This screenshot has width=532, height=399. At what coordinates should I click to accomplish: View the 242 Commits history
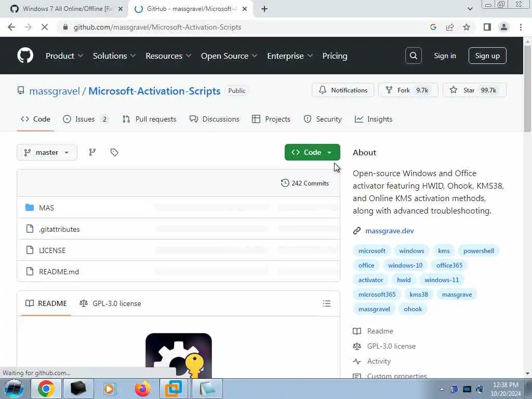304,183
